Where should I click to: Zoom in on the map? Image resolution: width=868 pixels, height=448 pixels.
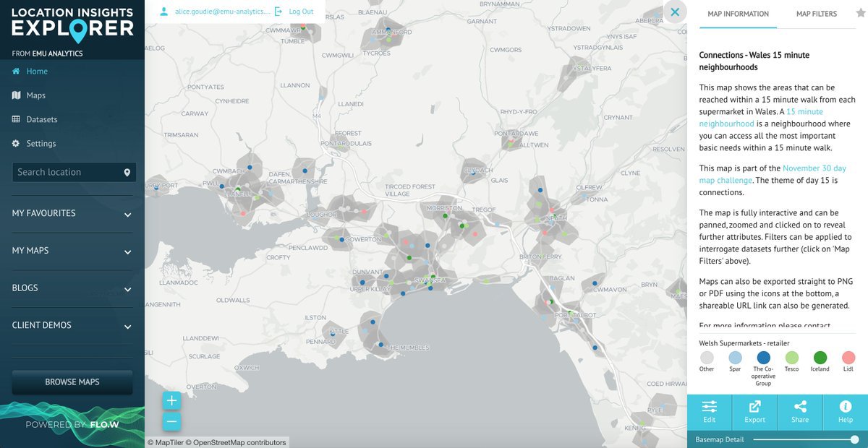click(171, 400)
